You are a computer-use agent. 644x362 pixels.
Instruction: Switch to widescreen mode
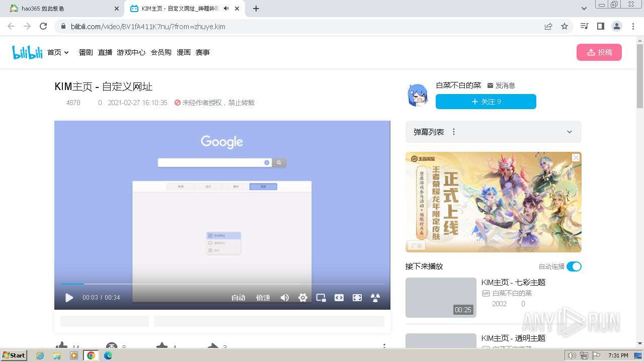[339, 298]
